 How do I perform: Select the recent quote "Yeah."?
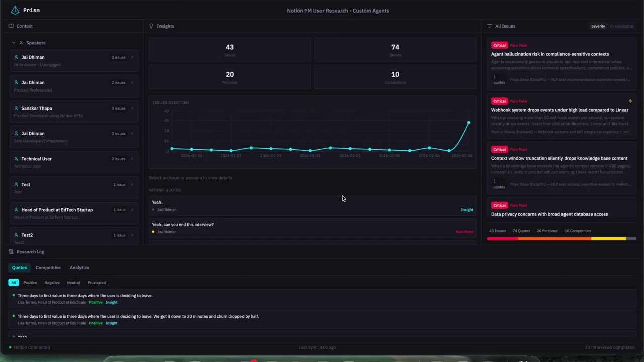pyautogui.click(x=312, y=206)
